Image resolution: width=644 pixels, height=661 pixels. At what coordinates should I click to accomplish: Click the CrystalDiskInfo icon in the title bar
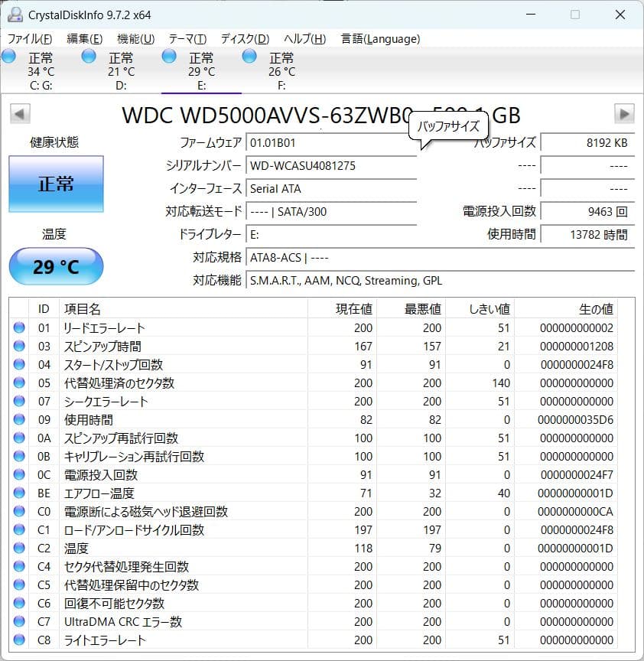pos(15,14)
